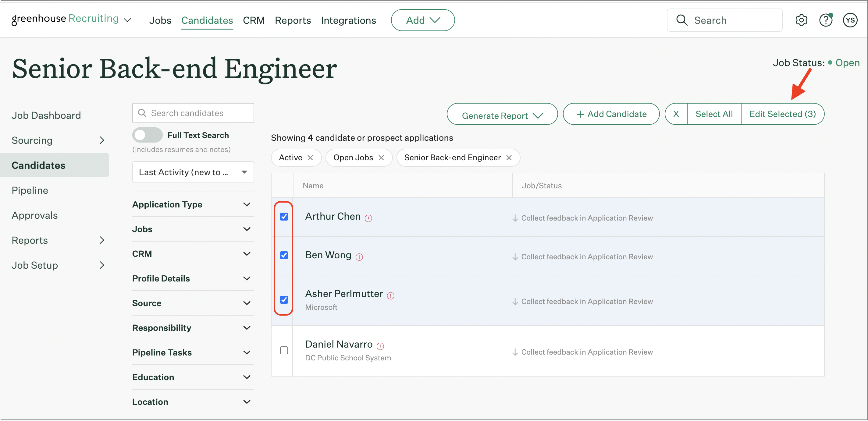Image resolution: width=868 pixels, height=421 pixels.
Task: Click the greenhouse Recruiting logo
Action: pos(65,19)
